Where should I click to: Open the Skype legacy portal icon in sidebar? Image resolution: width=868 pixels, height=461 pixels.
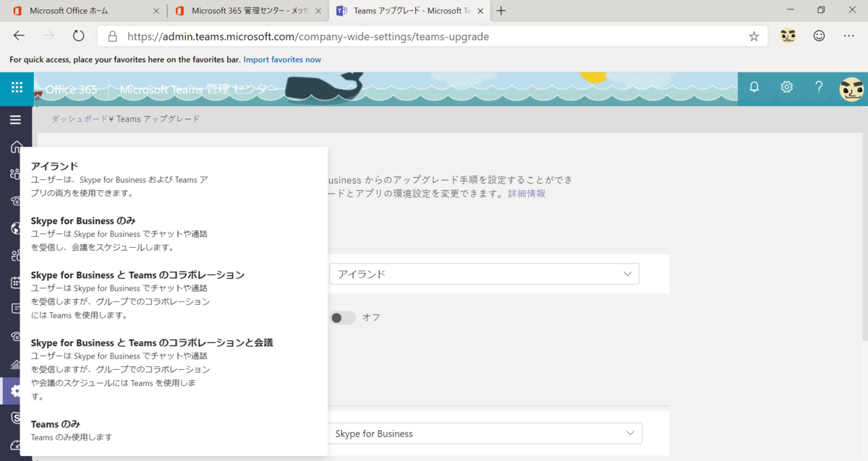point(15,418)
